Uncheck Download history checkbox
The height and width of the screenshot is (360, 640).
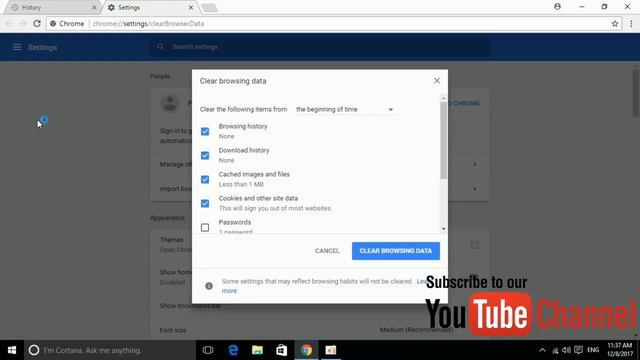[x=205, y=156]
